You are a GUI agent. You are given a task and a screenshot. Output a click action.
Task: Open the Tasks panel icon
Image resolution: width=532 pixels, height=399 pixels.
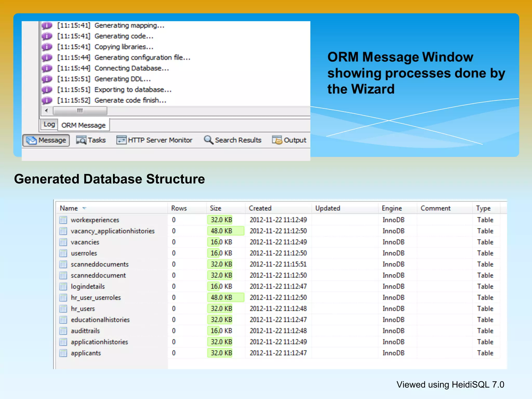pyautogui.click(x=81, y=140)
